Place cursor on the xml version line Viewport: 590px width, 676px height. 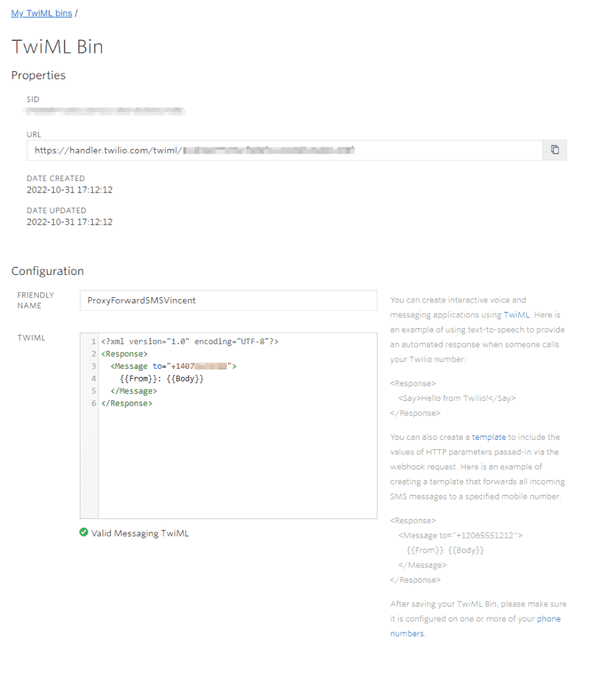(190, 341)
